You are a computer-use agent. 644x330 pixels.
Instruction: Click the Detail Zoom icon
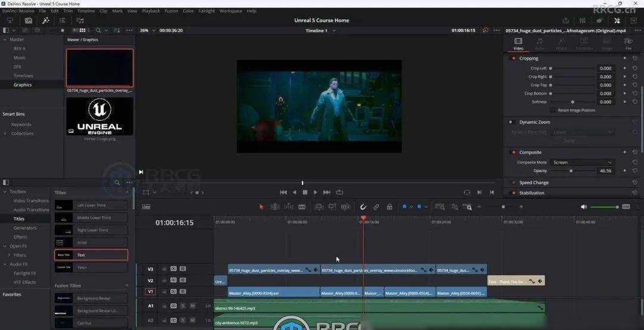[x=454, y=206]
